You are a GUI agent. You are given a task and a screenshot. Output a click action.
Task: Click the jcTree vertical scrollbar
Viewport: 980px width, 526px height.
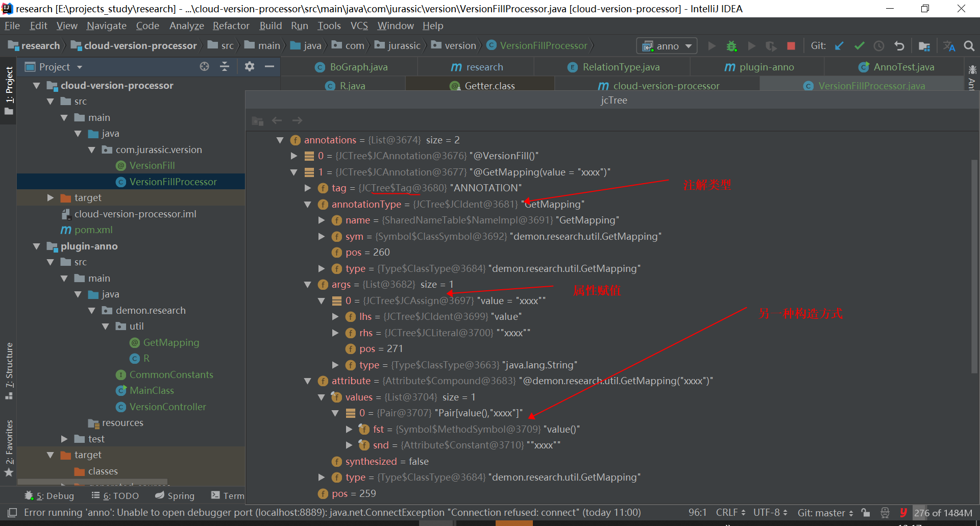pos(974,265)
